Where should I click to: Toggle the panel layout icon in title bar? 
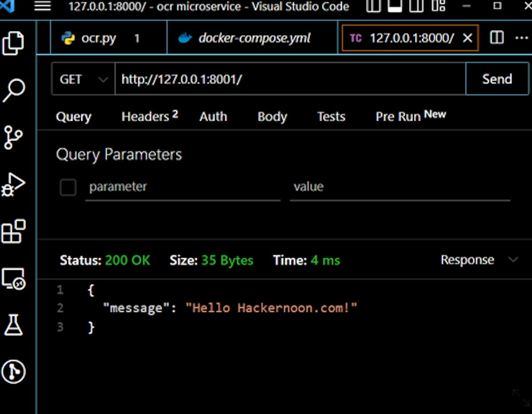(395, 6)
